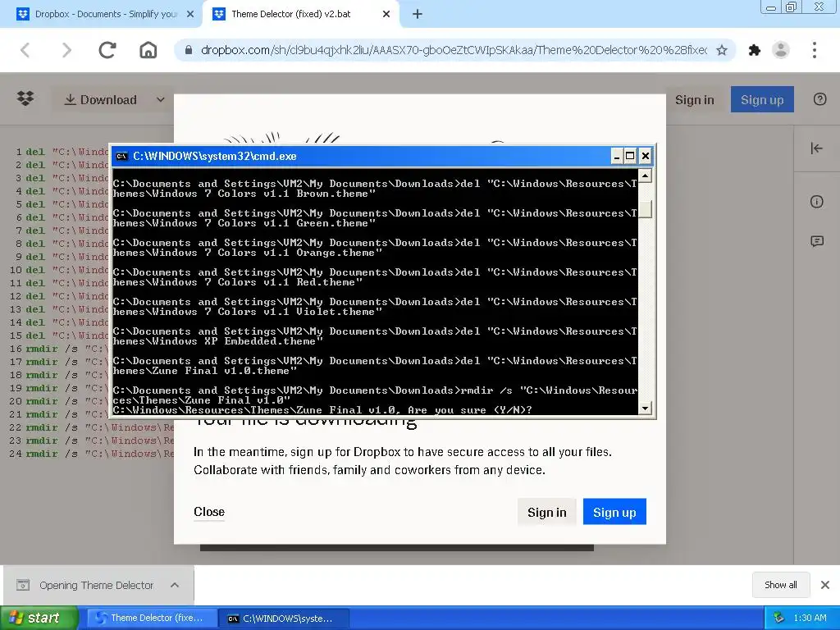Image resolution: width=840 pixels, height=630 pixels.
Task: Bookmark this page with the star icon
Action: [722, 50]
